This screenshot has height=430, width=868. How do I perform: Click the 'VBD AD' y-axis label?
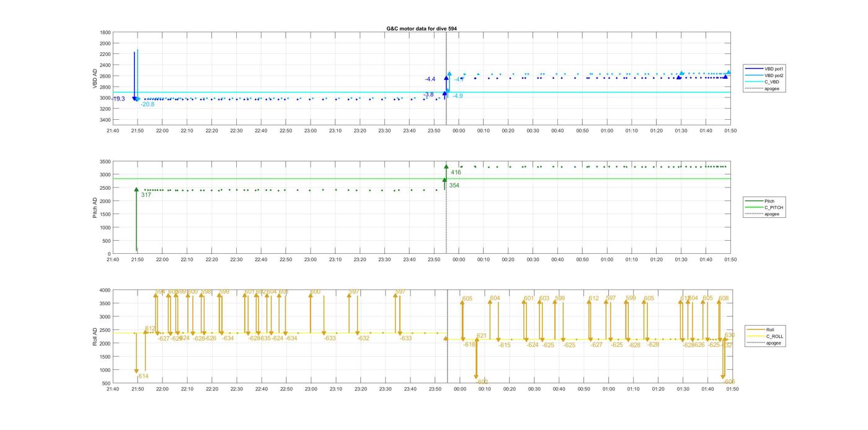coord(95,78)
